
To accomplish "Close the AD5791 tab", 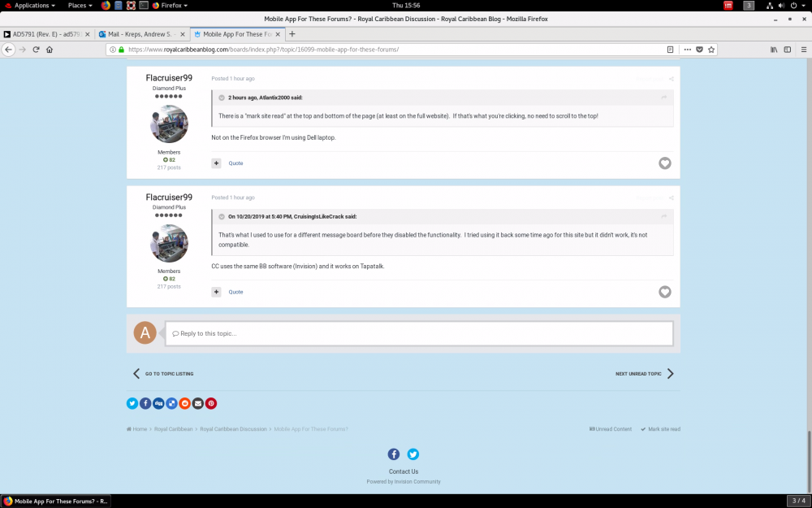I will 87,34.
